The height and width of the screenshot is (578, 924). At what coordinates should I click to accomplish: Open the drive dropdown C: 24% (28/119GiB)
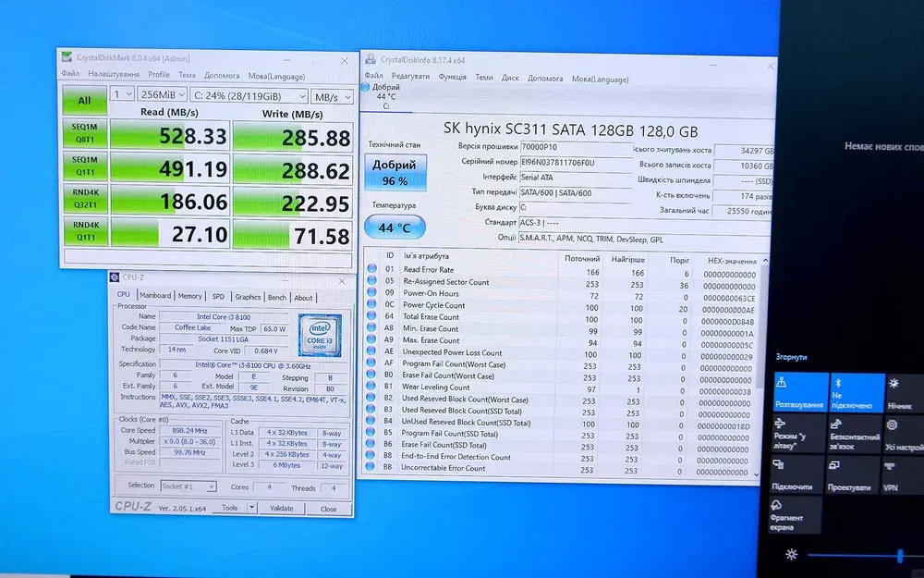tap(249, 95)
